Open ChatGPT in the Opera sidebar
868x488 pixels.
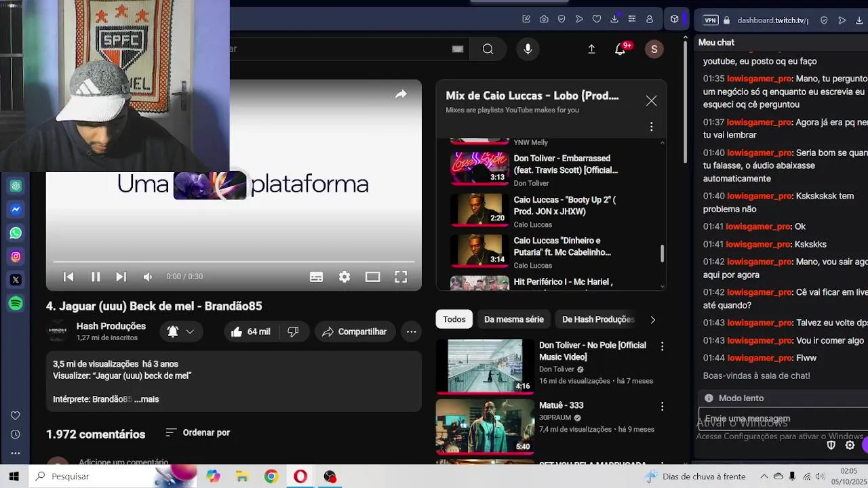click(16, 186)
